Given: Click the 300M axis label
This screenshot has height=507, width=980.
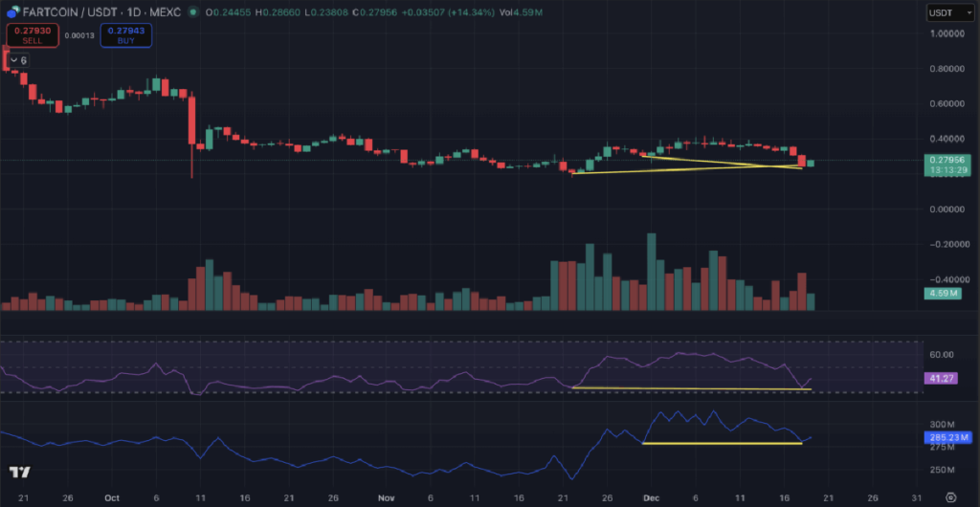Looking at the screenshot, I should pyautogui.click(x=943, y=424).
